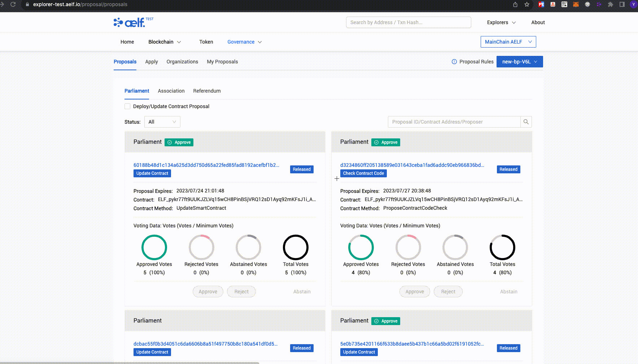Click Released tag on 5e0b735e proposal
638x364 pixels.
pos(508,348)
